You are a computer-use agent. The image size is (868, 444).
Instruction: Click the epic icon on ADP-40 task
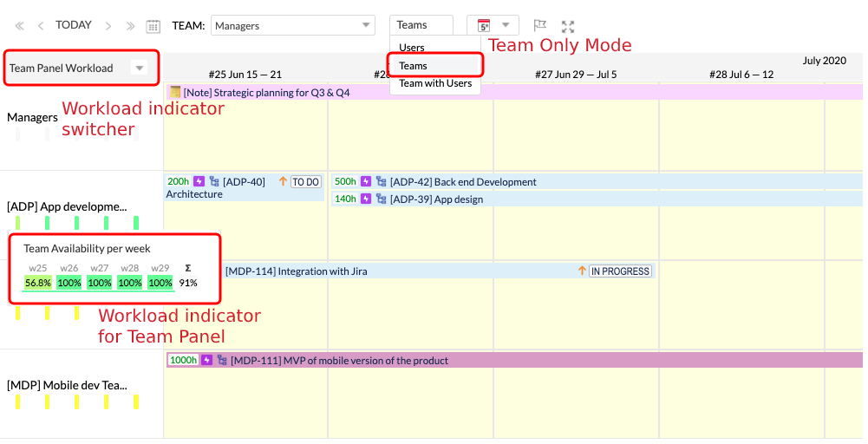click(199, 181)
